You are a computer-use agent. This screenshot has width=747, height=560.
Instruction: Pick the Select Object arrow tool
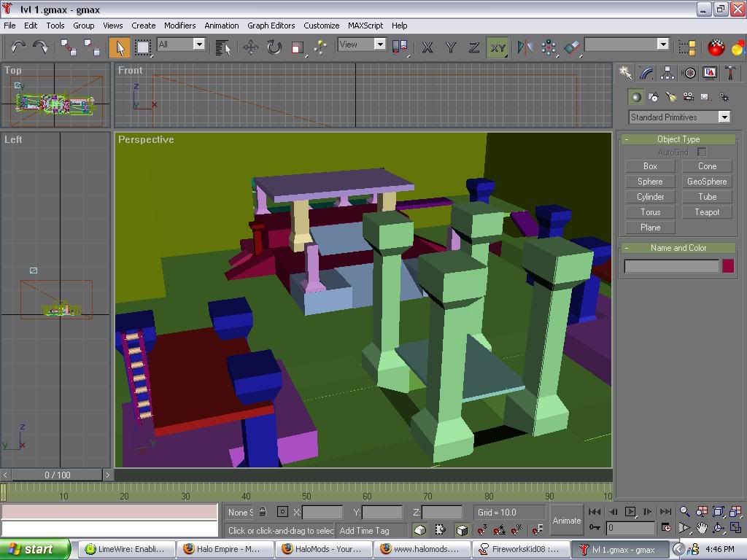[x=120, y=47]
